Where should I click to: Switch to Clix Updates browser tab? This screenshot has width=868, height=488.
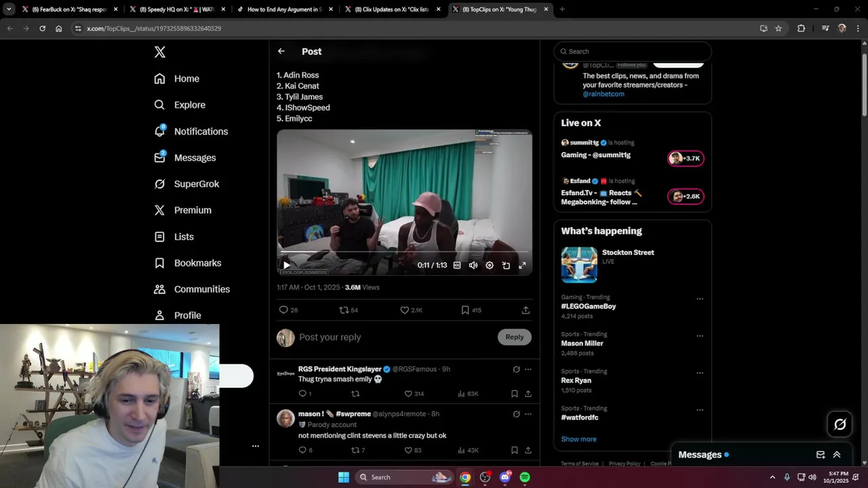392,9
